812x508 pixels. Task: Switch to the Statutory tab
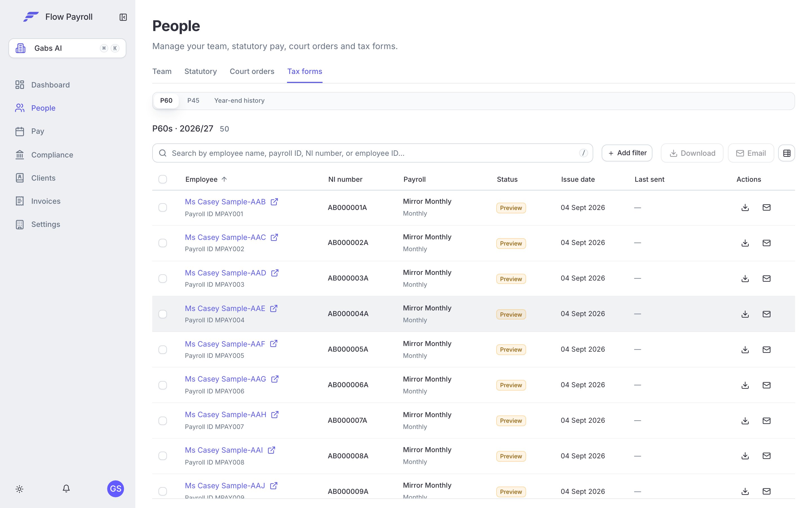point(201,71)
